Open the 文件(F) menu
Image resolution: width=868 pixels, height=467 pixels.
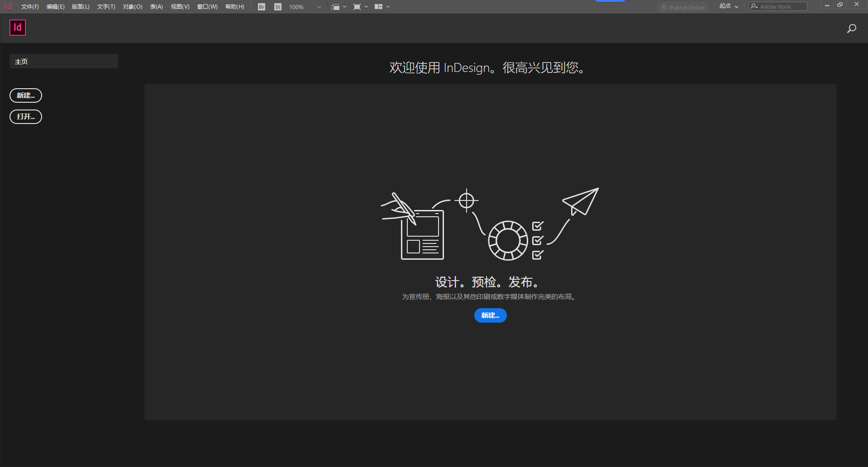coord(30,6)
